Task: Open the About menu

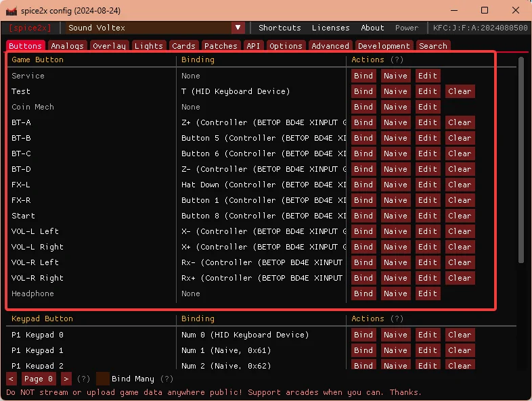Action: 372,28
